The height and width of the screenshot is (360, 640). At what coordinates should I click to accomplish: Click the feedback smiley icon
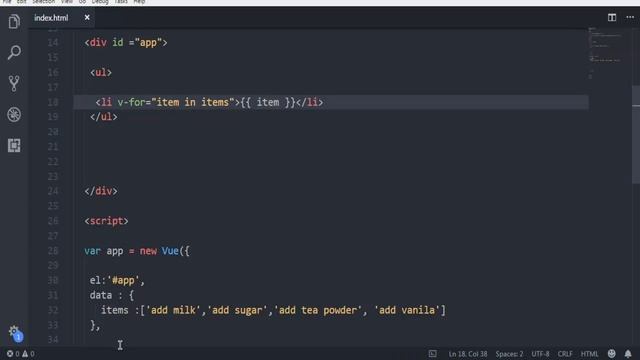click(611, 353)
